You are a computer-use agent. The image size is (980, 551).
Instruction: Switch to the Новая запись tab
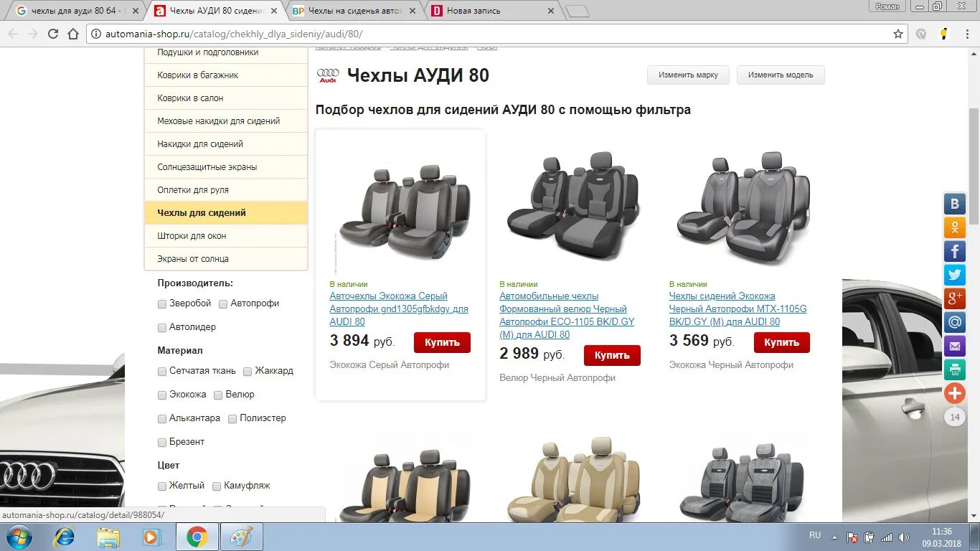[492, 11]
